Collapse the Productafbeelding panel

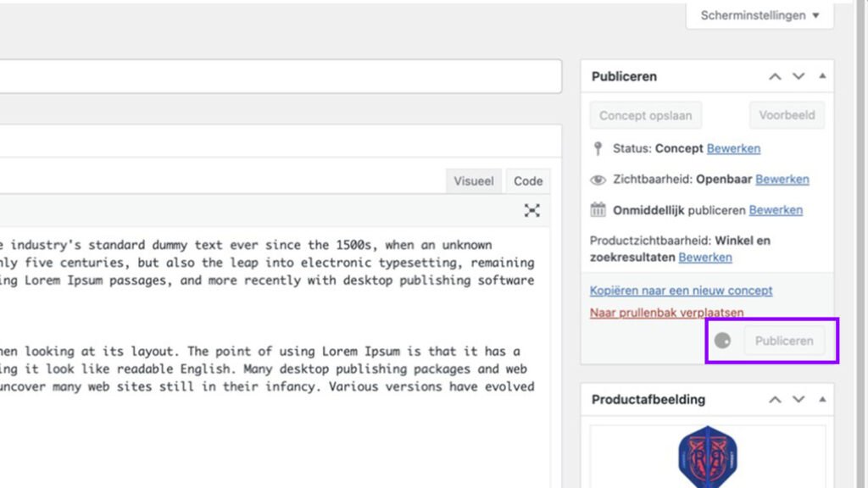point(821,399)
